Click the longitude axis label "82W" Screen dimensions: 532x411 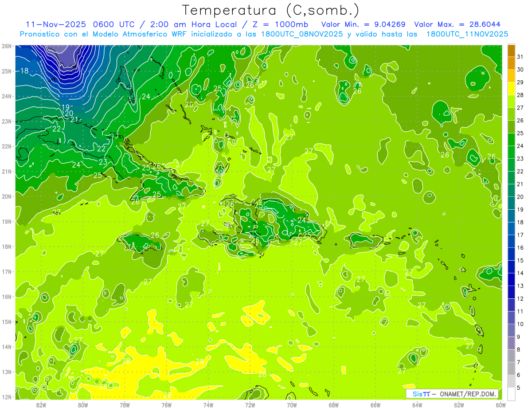[x=41, y=405]
